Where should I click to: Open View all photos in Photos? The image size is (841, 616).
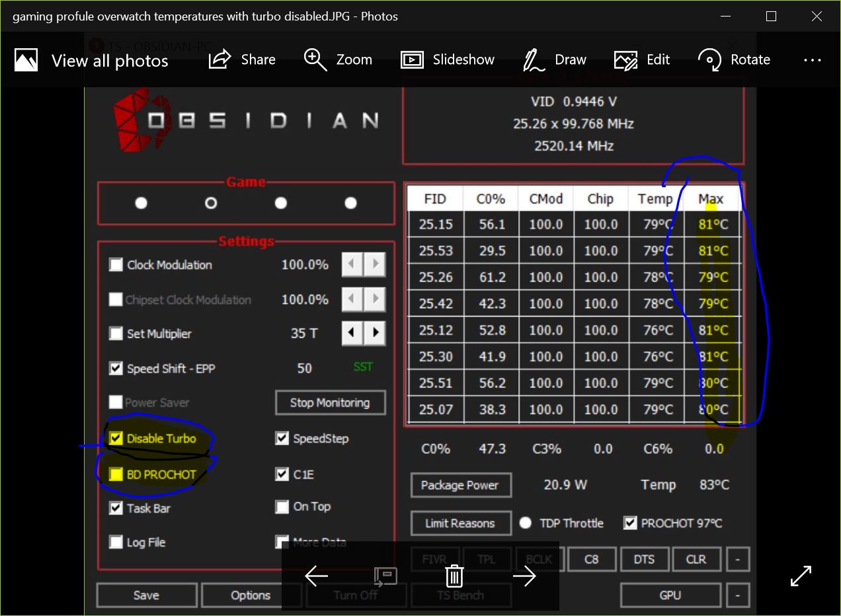(x=91, y=61)
